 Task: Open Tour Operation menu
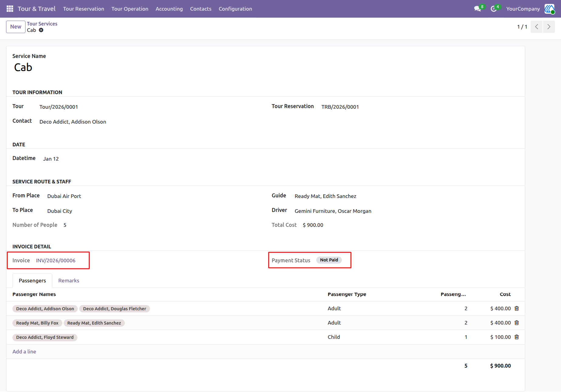click(130, 9)
